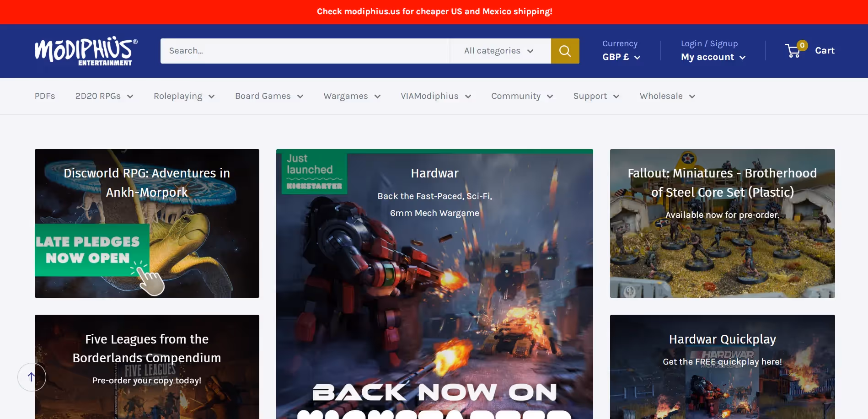The width and height of the screenshot is (868, 419).
Task: Open the shopping cart icon
Action: [x=793, y=51]
